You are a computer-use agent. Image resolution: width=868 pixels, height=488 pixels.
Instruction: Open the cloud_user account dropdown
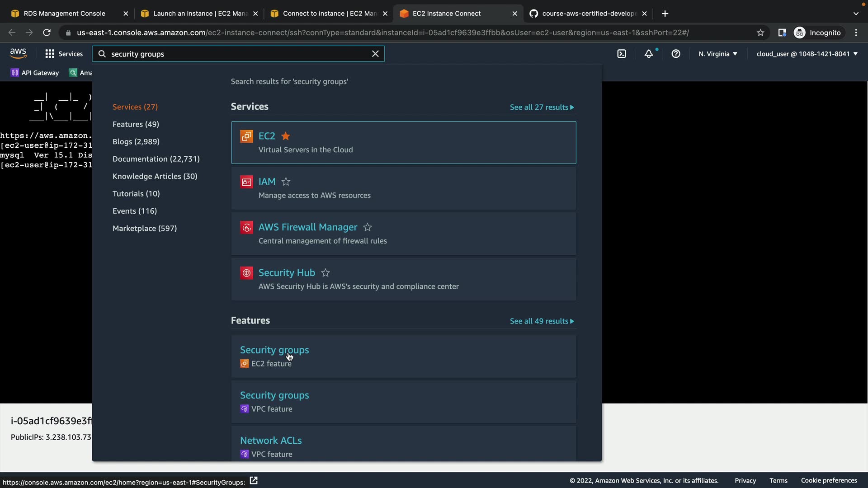(807, 54)
